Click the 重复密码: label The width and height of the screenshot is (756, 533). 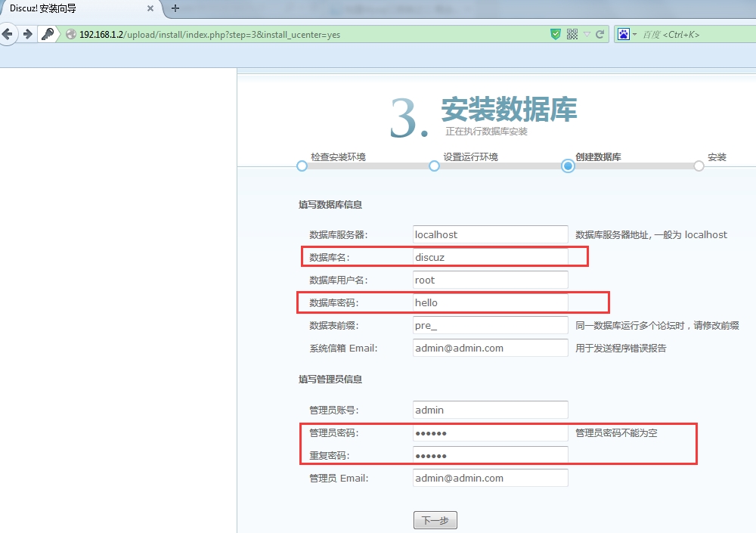tap(330, 456)
